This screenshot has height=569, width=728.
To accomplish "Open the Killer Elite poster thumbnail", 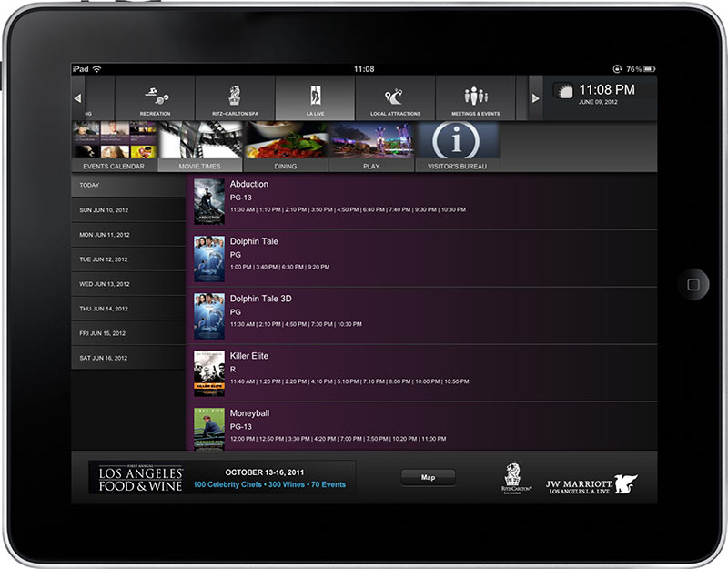I will coord(209,372).
